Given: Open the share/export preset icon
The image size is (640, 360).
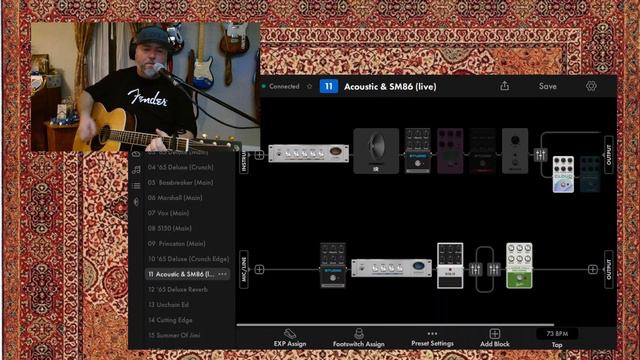Looking at the screenshot, I should 504,86.
